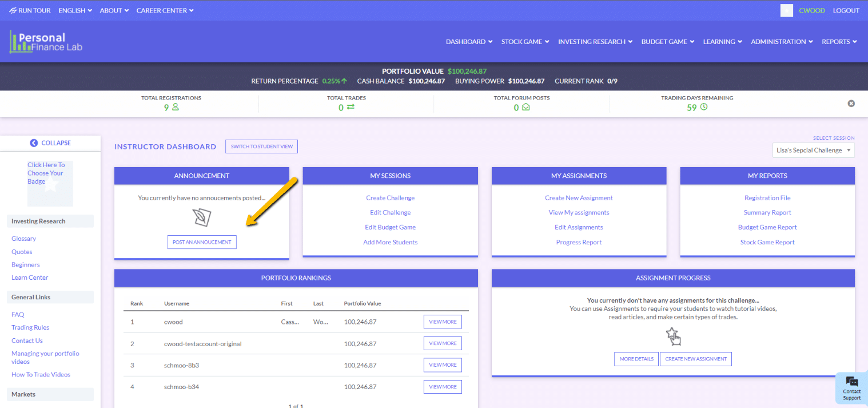The width and height of the screenshot is (868, 408).
Task: Click the green return percentage up arrow
Action: click(x=344, y=81)
